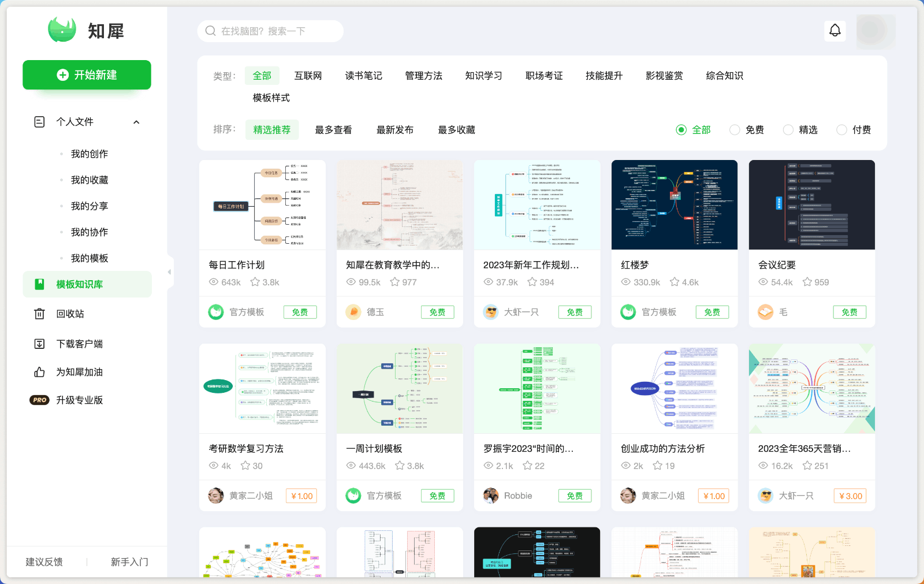This screenshot has width=924, height=584.
Task: Collapse the 个人文件 section
Action: tap(136, 122)
